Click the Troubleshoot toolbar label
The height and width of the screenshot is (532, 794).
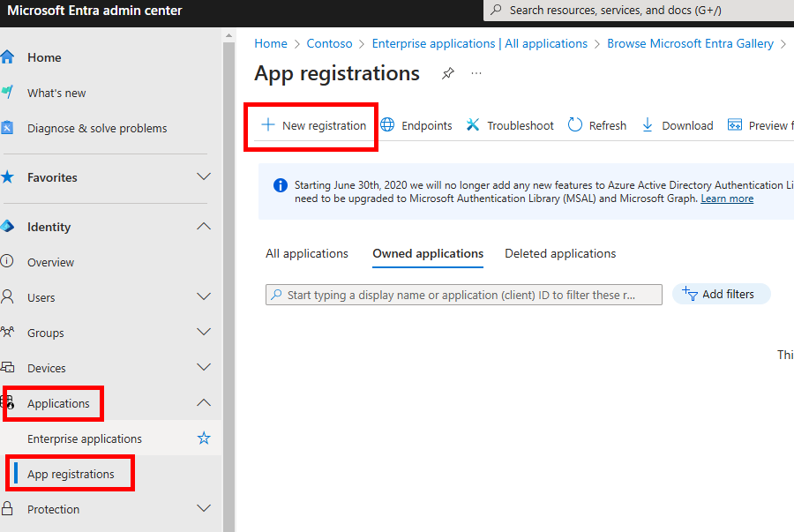pyautogui.click(x=520, y=125)
